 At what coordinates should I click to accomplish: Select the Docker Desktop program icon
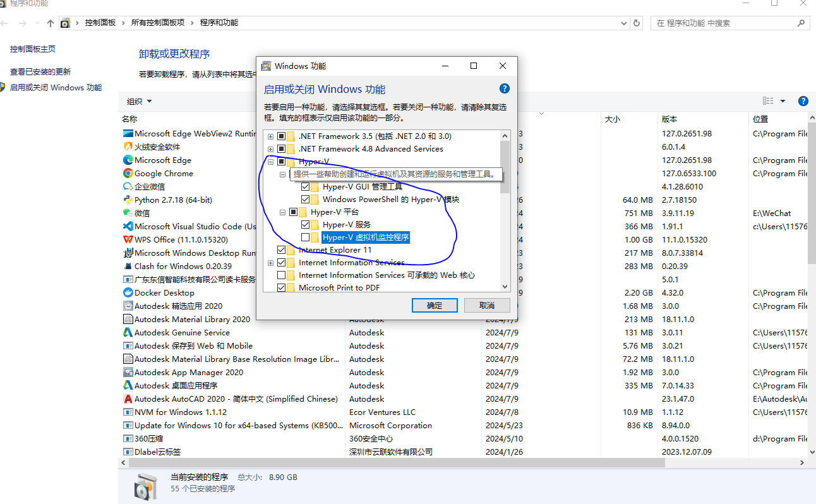128,292
